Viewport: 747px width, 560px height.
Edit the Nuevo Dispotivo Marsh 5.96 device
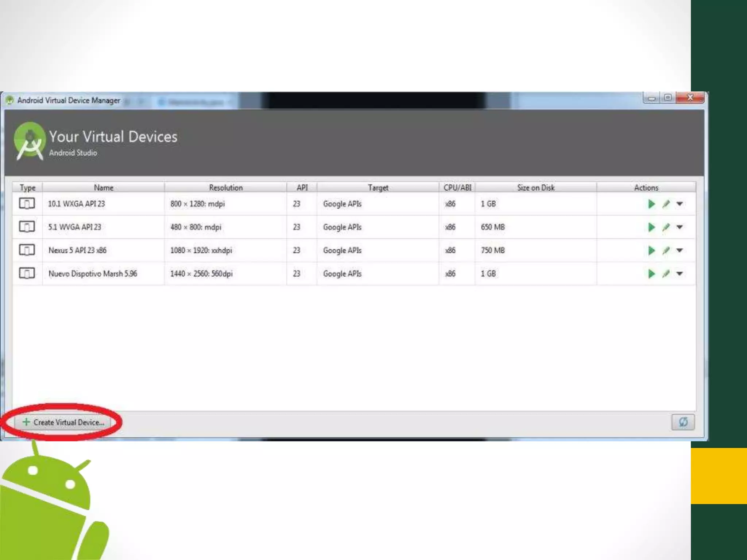(x=666, y=274)
